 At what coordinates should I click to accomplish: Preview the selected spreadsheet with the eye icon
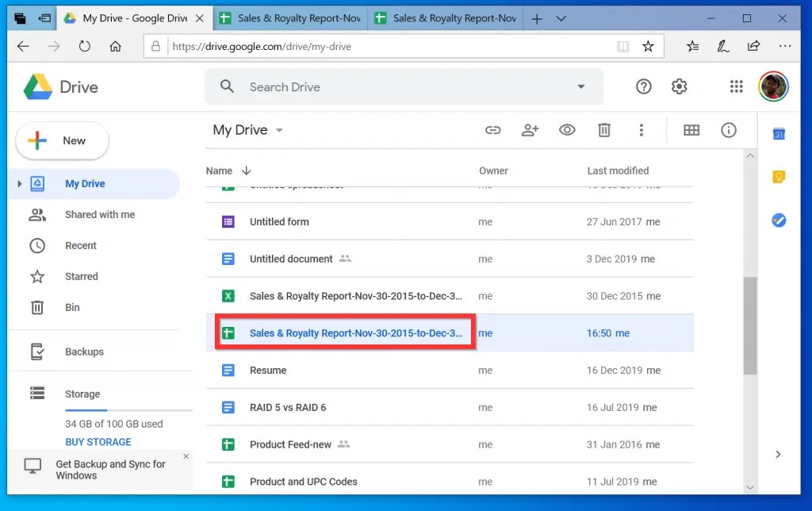(566, 129)
